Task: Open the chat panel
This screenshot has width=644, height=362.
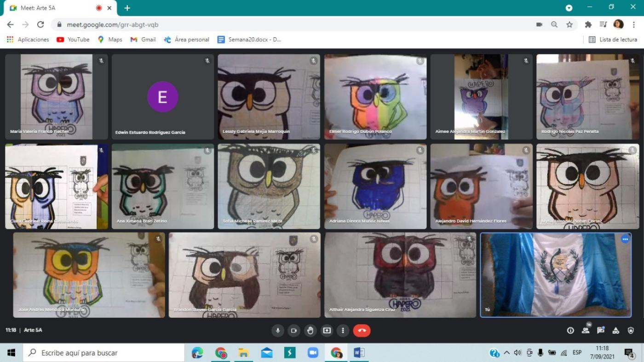Action: [601, 330]
